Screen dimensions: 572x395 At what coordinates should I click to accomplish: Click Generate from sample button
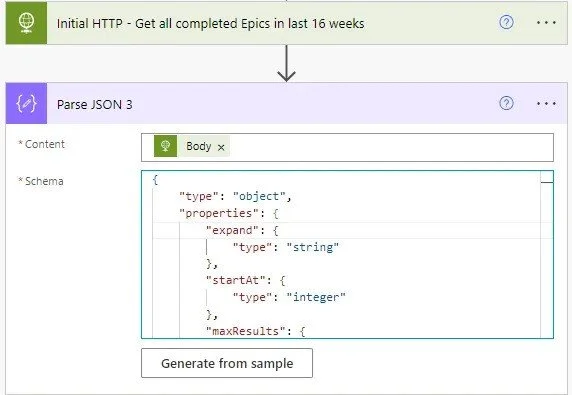tap(227, 363)
